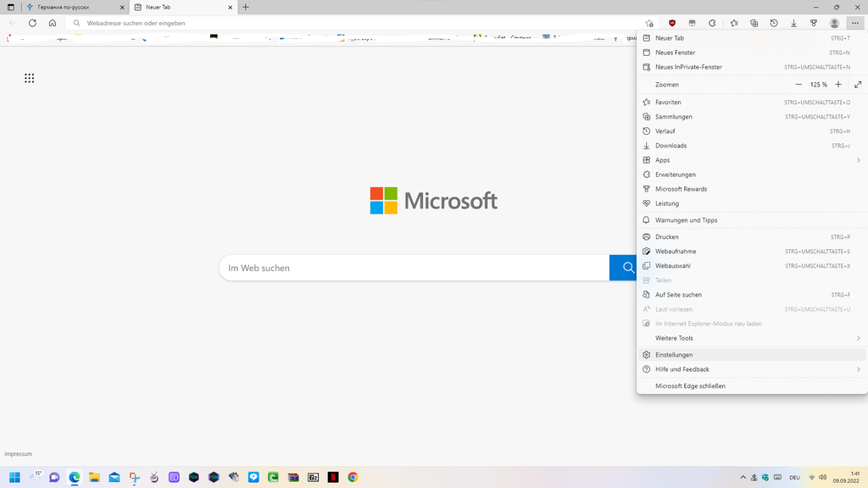Image resolution: width=868 pixels, height=488 pixels.
Task: Enter full screen via zoom row icon
Action: 858,85
